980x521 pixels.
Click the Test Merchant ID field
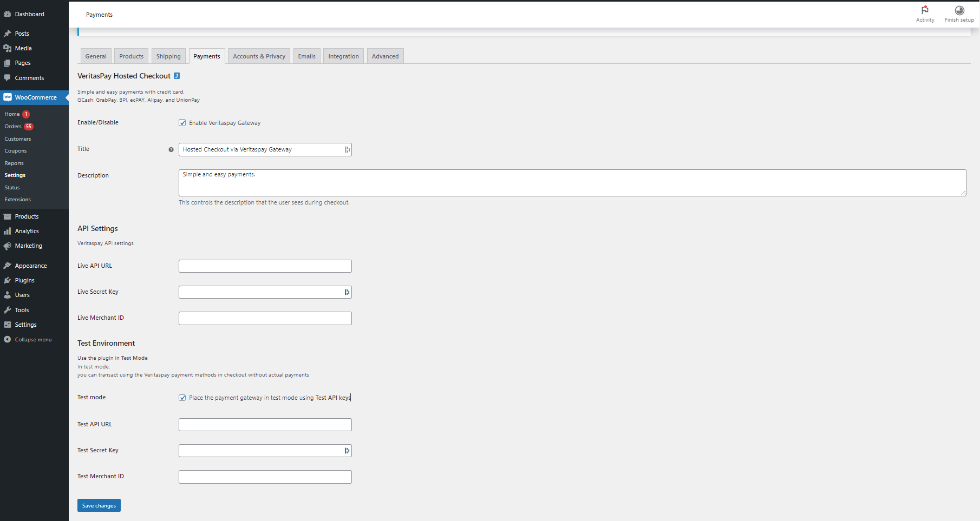coord(265,477)
